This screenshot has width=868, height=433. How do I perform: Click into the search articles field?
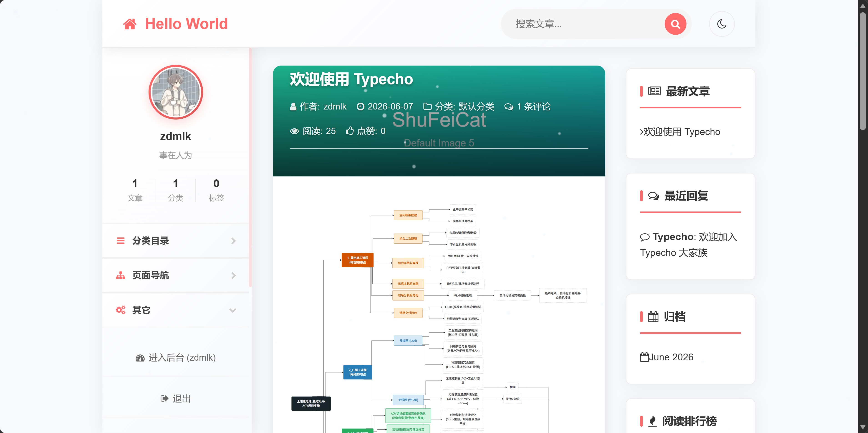point(586,24)
